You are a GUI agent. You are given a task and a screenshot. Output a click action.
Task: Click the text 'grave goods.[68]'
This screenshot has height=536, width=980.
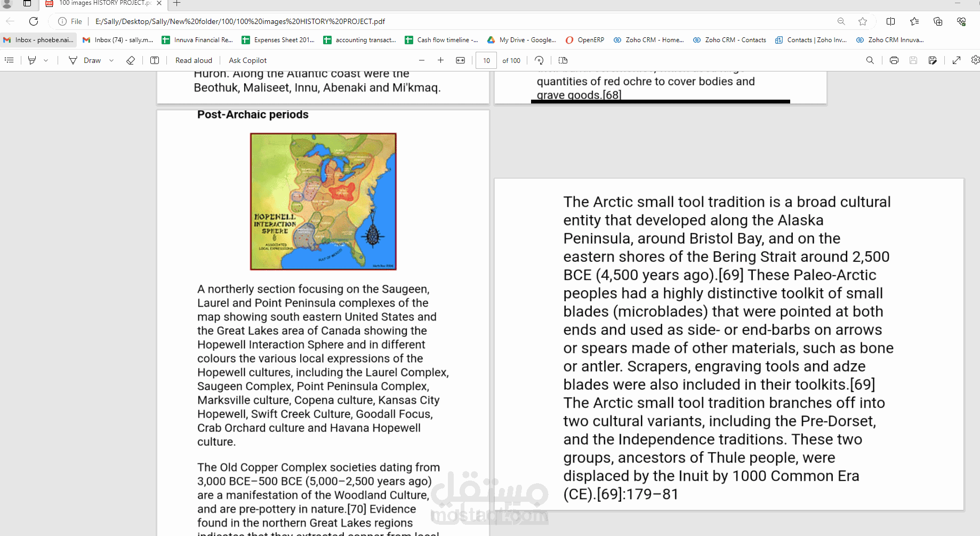click(579, 95)
